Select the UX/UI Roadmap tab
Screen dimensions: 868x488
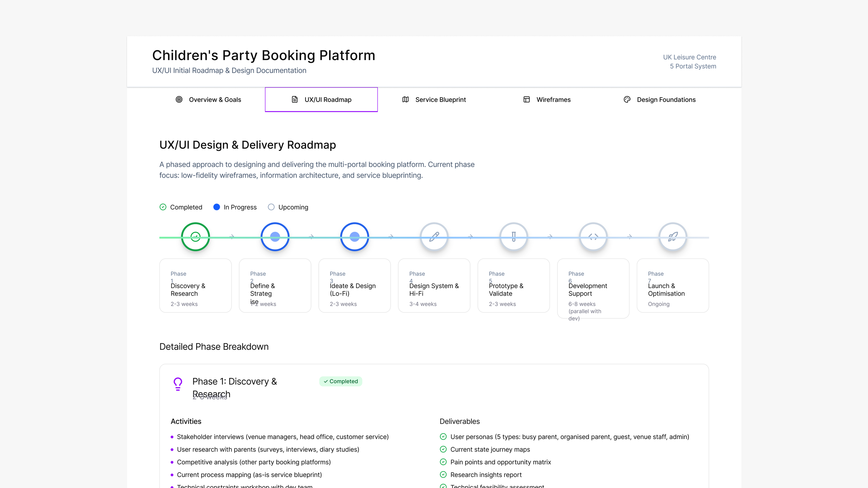tap(321, 100)
